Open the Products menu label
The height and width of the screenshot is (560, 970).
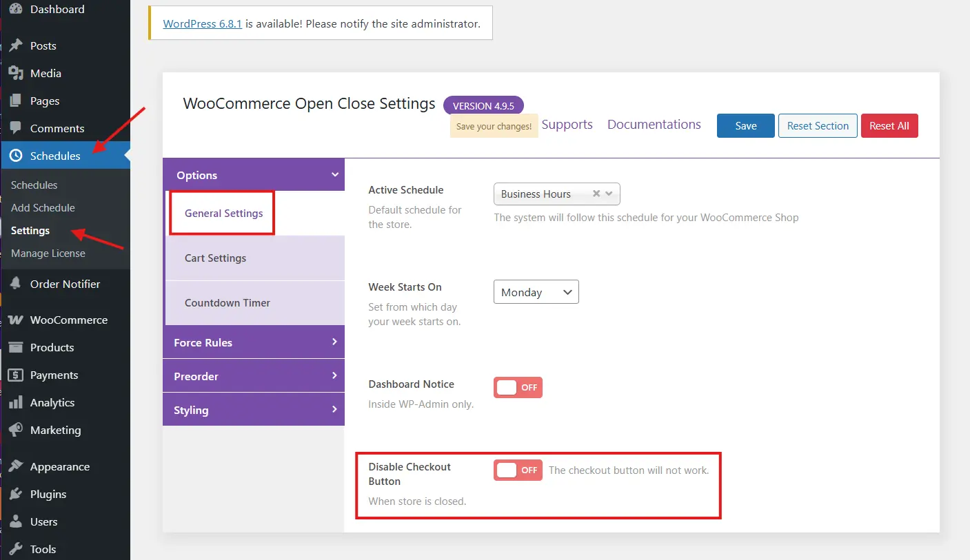point(52,348)
